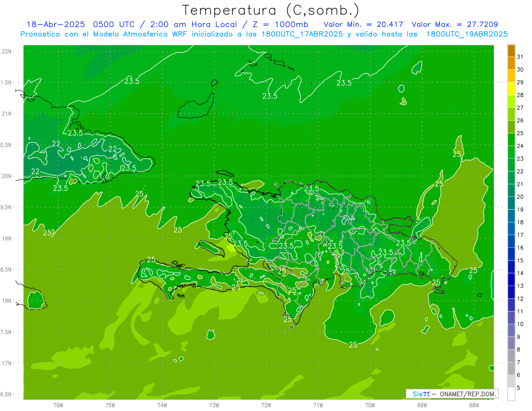Pick the lime swatch between 26 and 27
Viewport: 532px width, 411px height.
click(x=511, y=114)
